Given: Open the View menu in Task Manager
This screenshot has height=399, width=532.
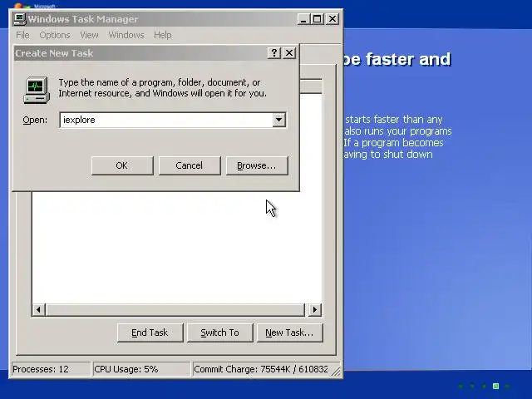Looking at the screenshot, I should (x=89, y=35).
